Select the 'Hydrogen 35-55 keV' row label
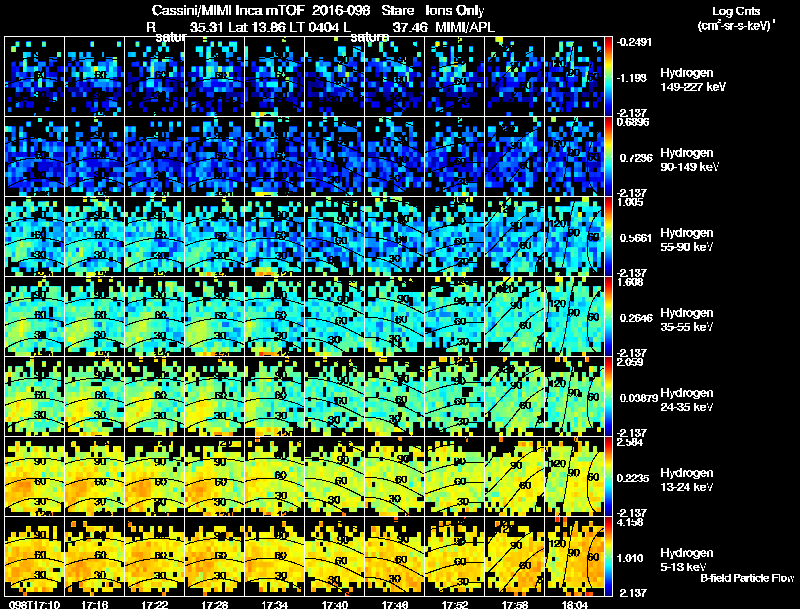This screenshot has width=800, height=609. coord(687,320)
